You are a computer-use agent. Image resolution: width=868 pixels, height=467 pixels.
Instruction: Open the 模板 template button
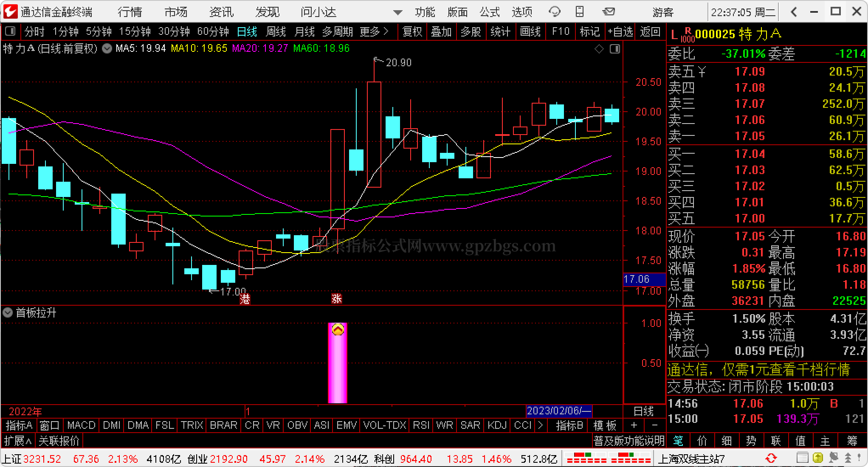[x=605, y=425]
